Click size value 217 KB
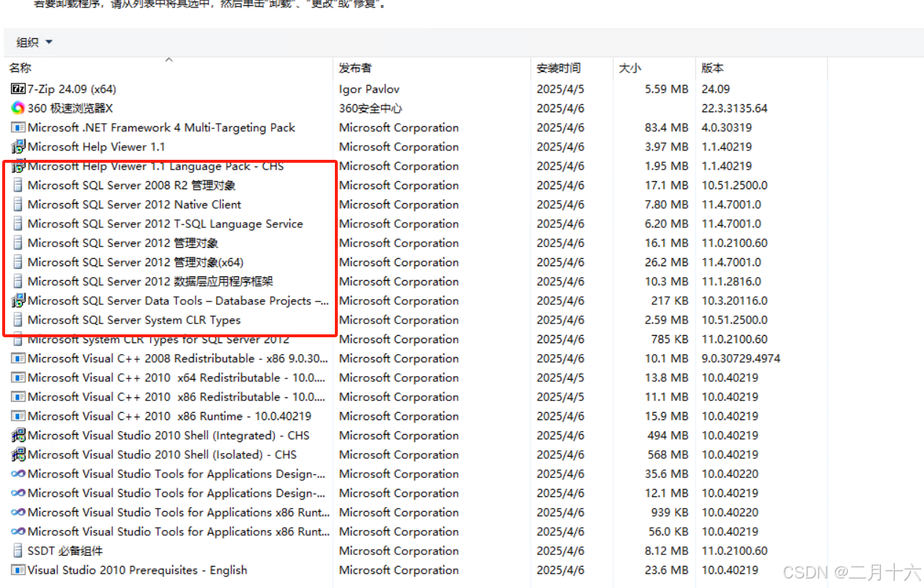The height and width of the screenshot is (588, 924). point(670,301)
